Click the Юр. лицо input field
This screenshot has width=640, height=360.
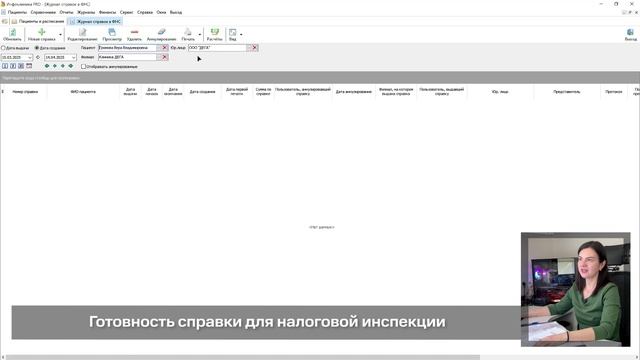pos(217,48)
